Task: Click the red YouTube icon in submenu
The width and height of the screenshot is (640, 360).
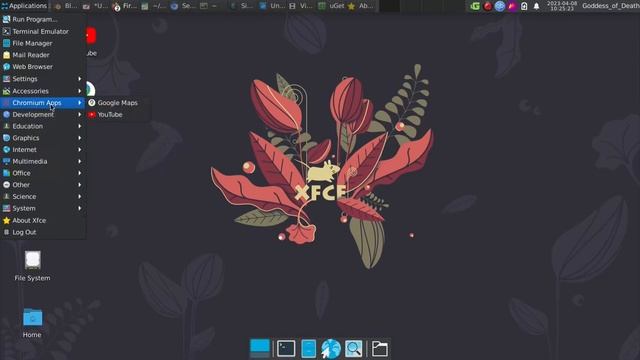Action: pyautogui.click(x=92, y=115)
